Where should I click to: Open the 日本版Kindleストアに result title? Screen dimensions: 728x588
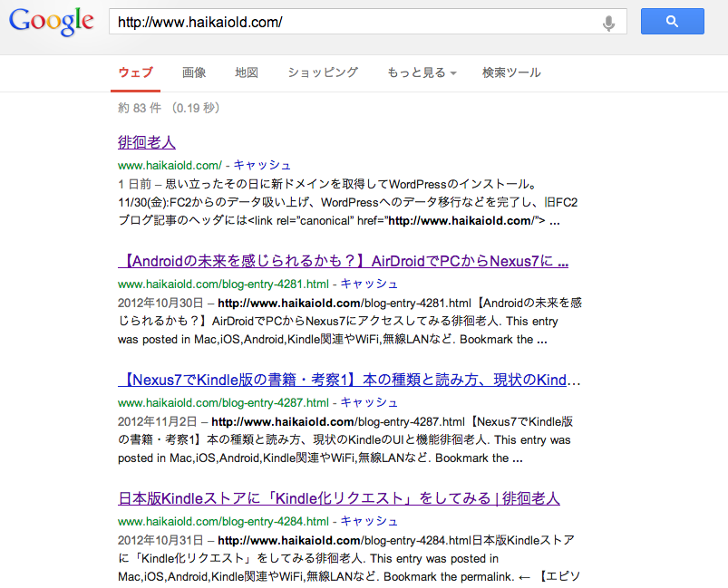(339, 499)
